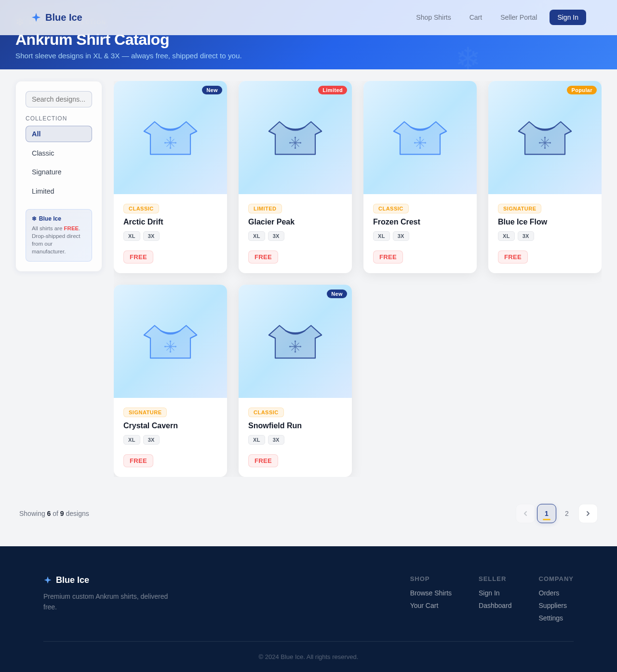Click the FREE price tag on Glacier Peak

(x=263, y=257)
